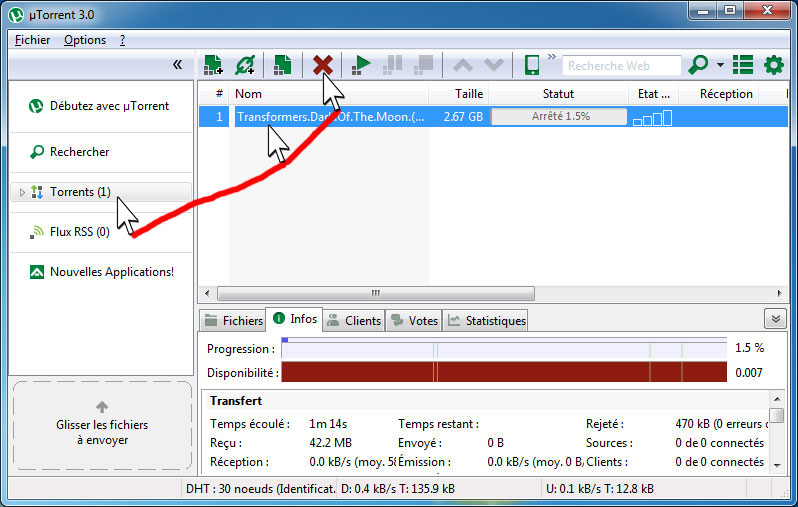The image size is (798, 507).
Task: Click the Stop torrent toolbar icon
Action: point(423,65)
